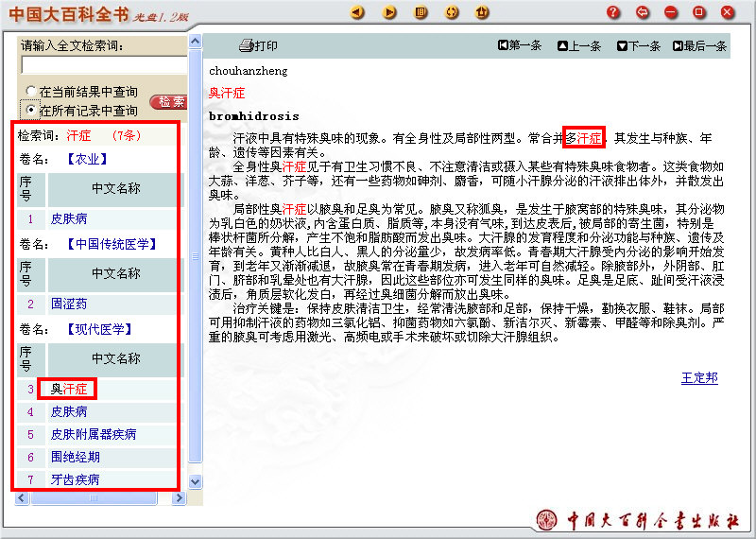Open help with the red question mark icon

point(613,12)
